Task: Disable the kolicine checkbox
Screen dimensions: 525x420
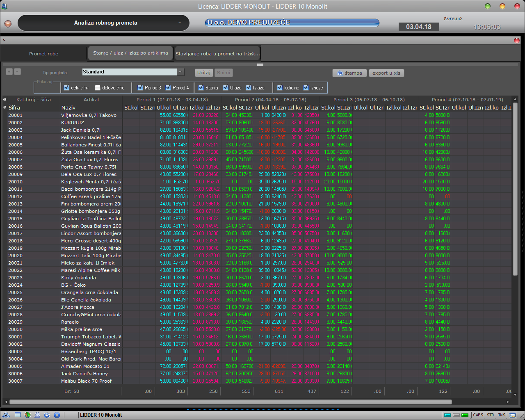Action: [x=280, y=87]
